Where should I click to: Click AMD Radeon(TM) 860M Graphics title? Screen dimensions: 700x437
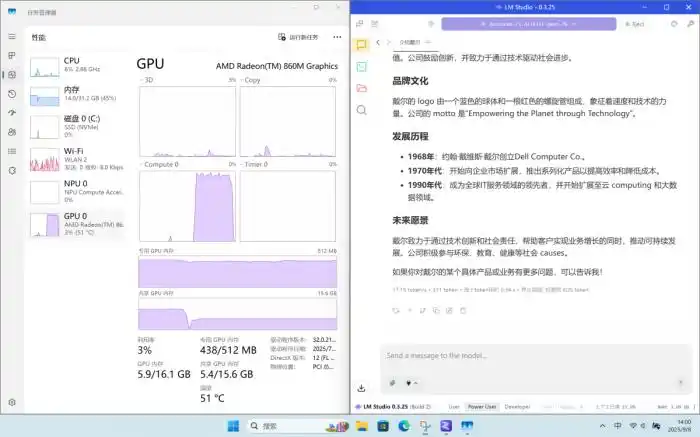click(277, 66)
